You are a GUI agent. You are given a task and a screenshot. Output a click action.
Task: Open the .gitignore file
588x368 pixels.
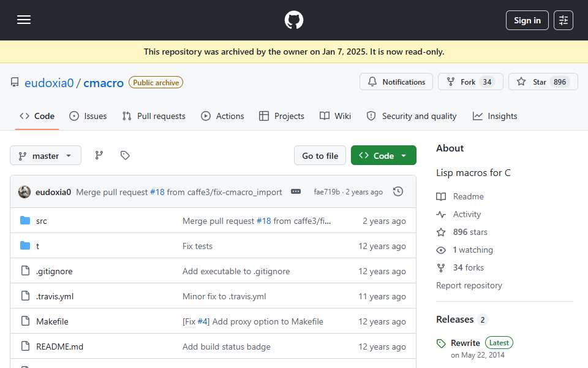pos(54,271)
